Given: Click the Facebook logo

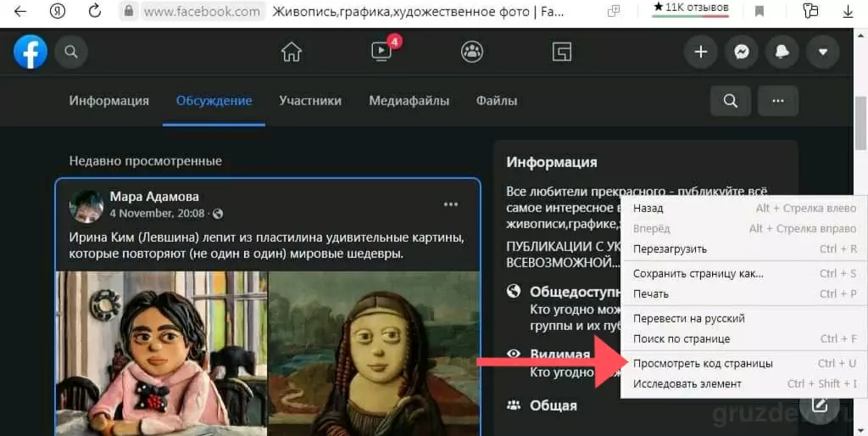Looking at the screenshot, I should tap(31, 52).
